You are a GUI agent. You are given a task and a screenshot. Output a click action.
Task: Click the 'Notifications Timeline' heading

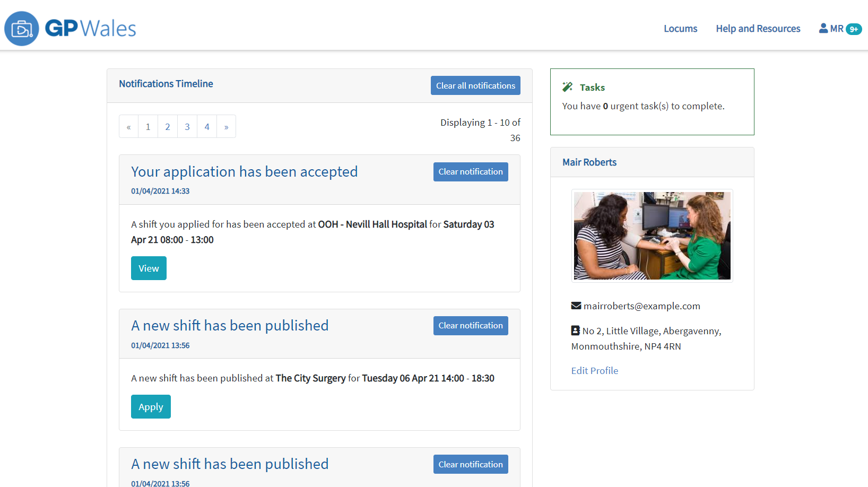pos(166,84)
